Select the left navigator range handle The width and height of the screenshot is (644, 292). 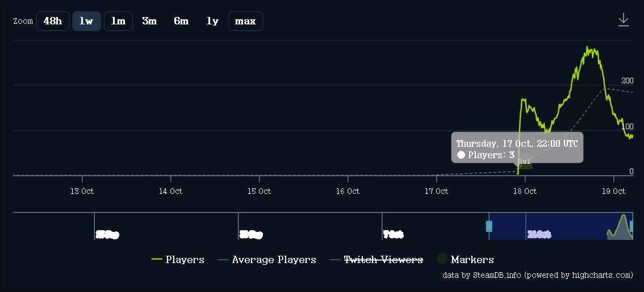click(489, 226)
